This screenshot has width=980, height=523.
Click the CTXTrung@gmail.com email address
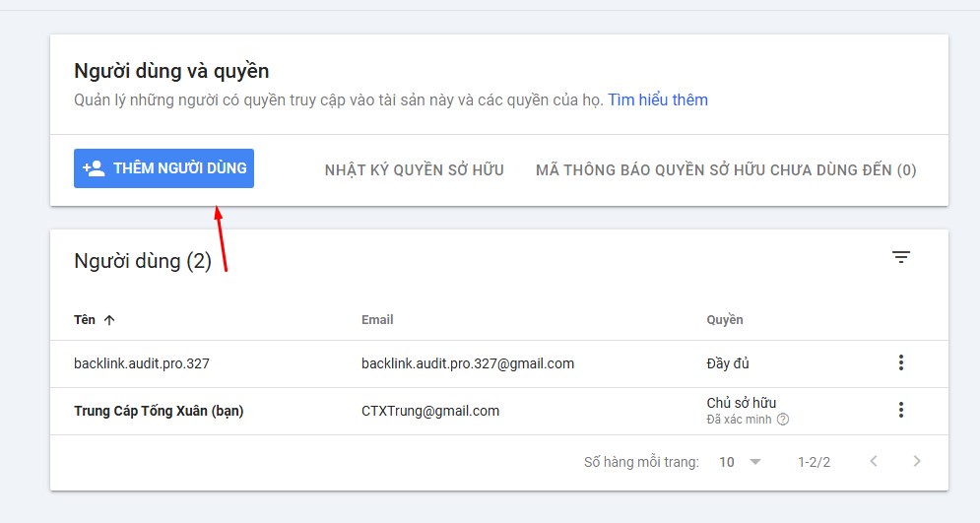(430, 411)
